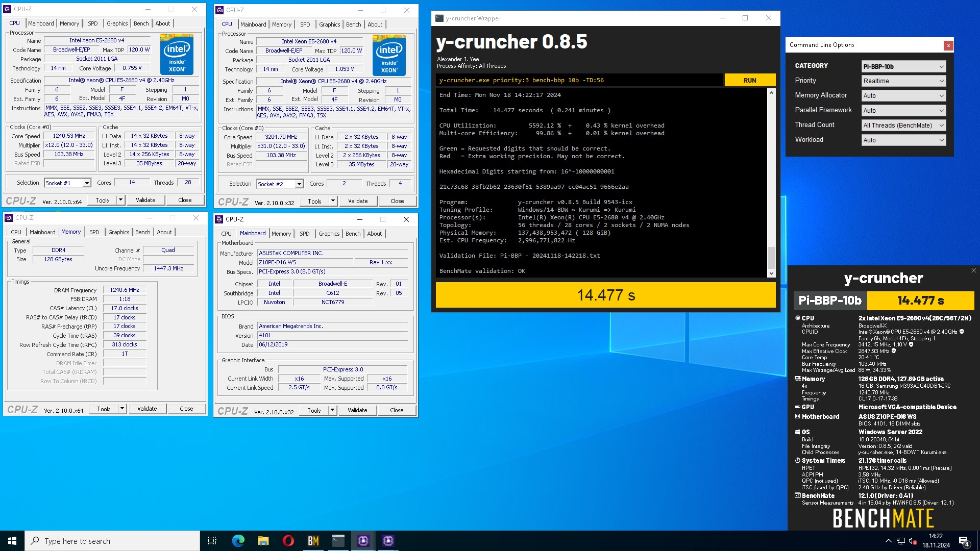Switch to the y-cruncher console taskbar icon
Image resolution: width=980 pixels, height=551 pixels.
click(x=338, y=541)
